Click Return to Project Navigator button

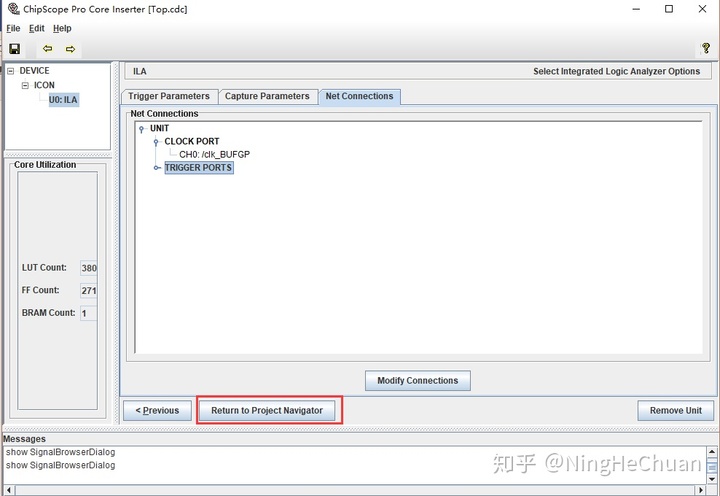tap(267, 411)
